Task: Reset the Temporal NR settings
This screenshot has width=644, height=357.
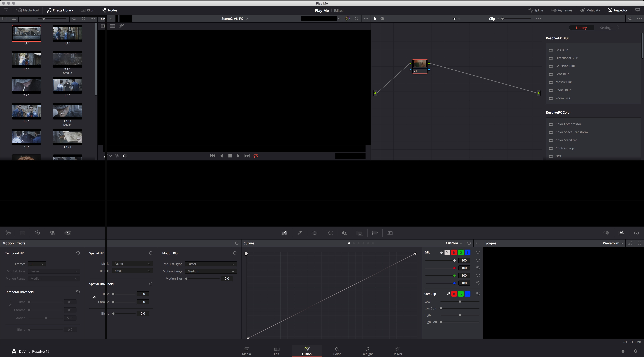Action: [78, 253]
